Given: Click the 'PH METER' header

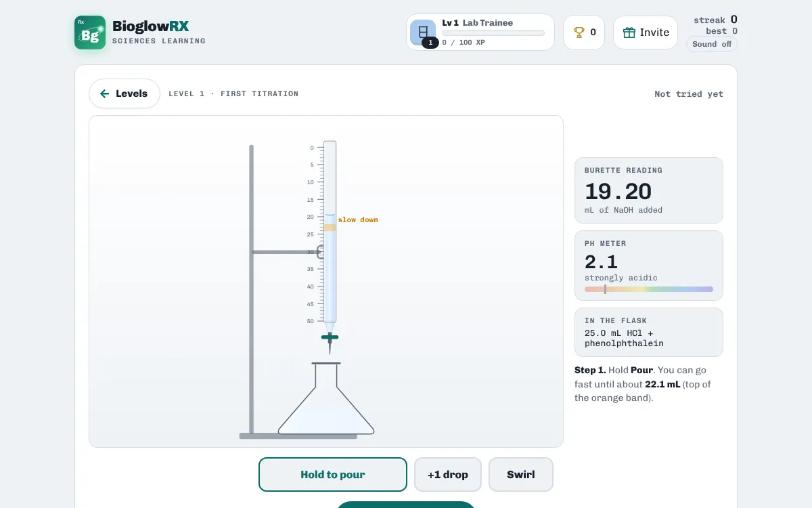Looking at the screenshot, I should point(606,244).
